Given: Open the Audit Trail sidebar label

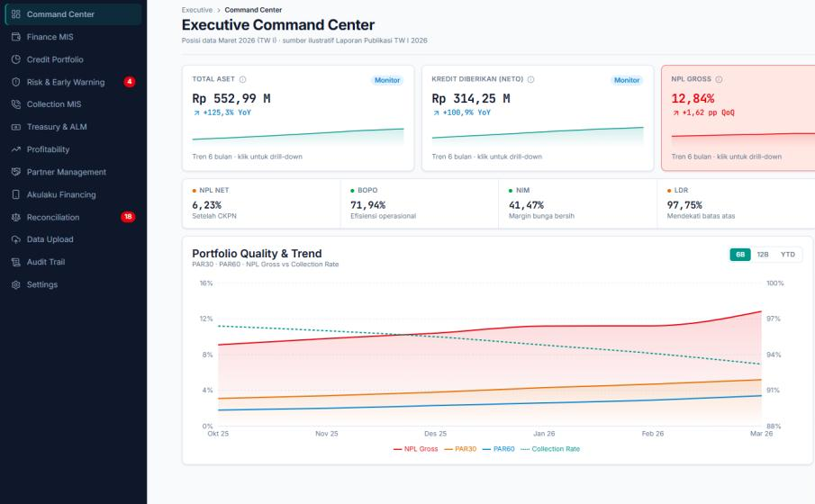Looking at the screenshot, I should click(46, 262).
